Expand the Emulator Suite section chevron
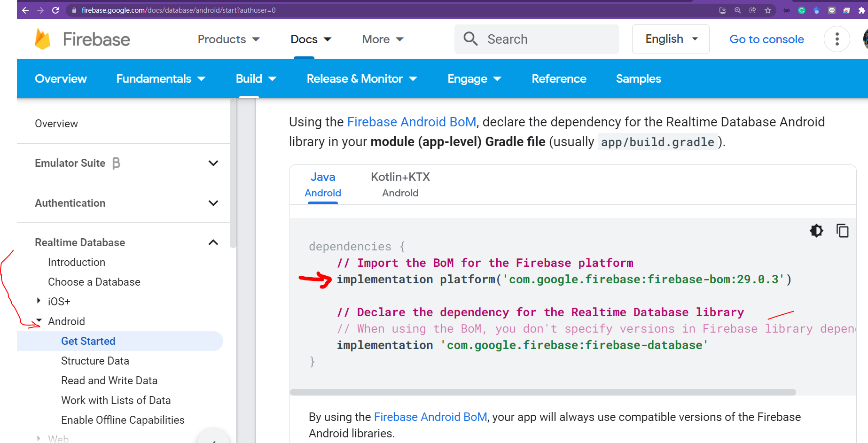Viewport: 868px width, 443px height. [x=213, y=163]
